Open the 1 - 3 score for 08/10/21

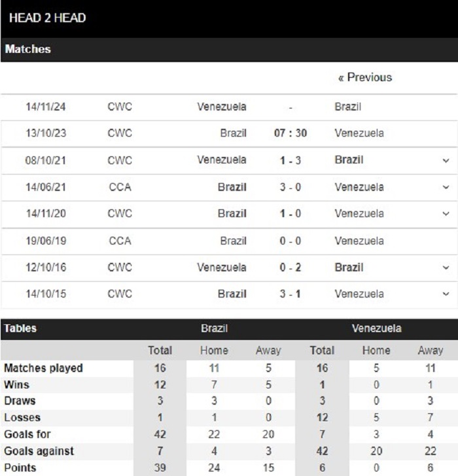click(x=291, y=160)
